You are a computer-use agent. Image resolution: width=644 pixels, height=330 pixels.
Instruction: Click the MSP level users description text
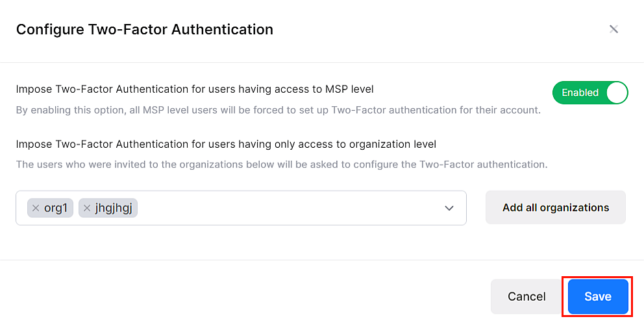tap(278, 110)
